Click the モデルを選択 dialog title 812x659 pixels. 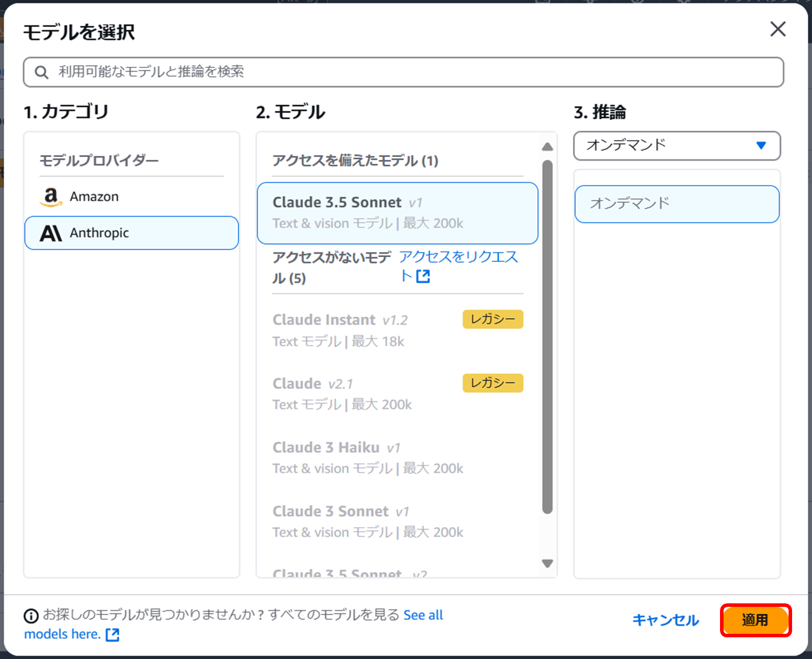tap(79, 32)
